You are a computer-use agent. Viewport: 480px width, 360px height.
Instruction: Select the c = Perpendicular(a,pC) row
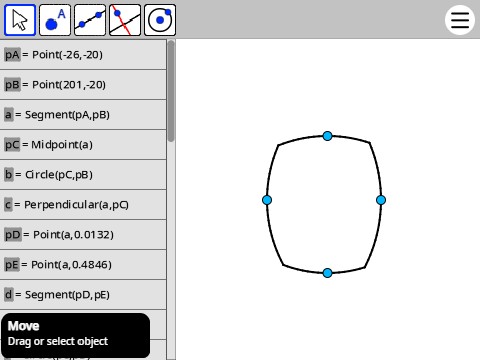[83, 205]
